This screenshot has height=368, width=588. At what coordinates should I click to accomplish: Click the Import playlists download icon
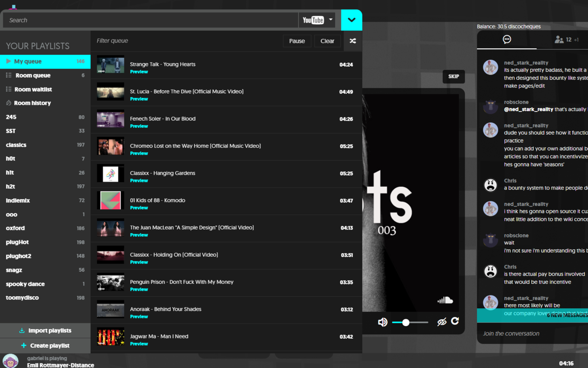[x=22, y=331]
